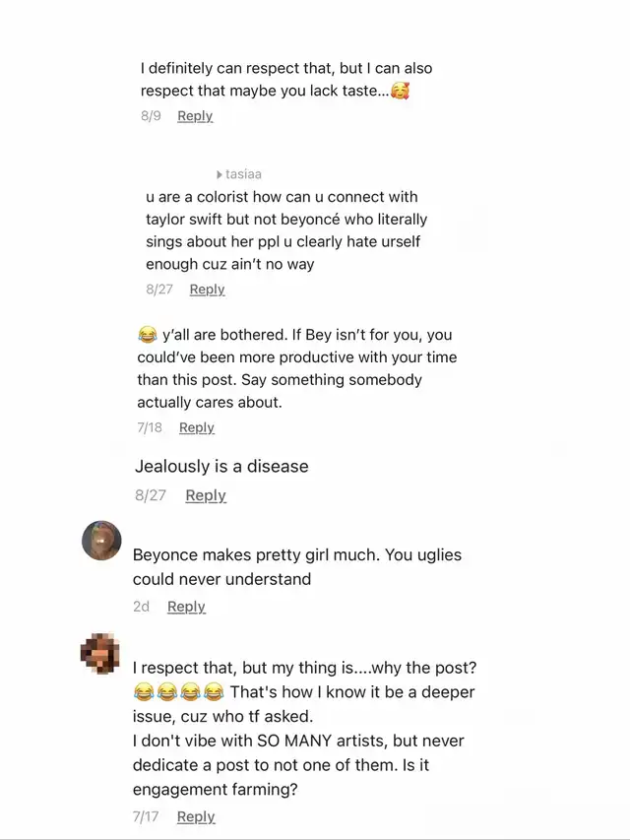Image resolution: width=630 pixels, height=840 pixels.
Task: Open the pixelated avatar beside "why the post?" comment
Action: 101,652
